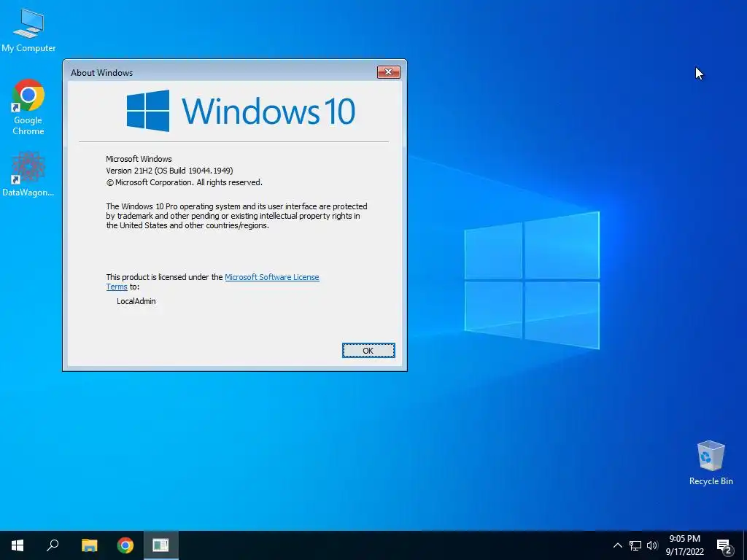Click the Microsoft Corporation copyright line
747x560 pixels.
tap(184, 182)
